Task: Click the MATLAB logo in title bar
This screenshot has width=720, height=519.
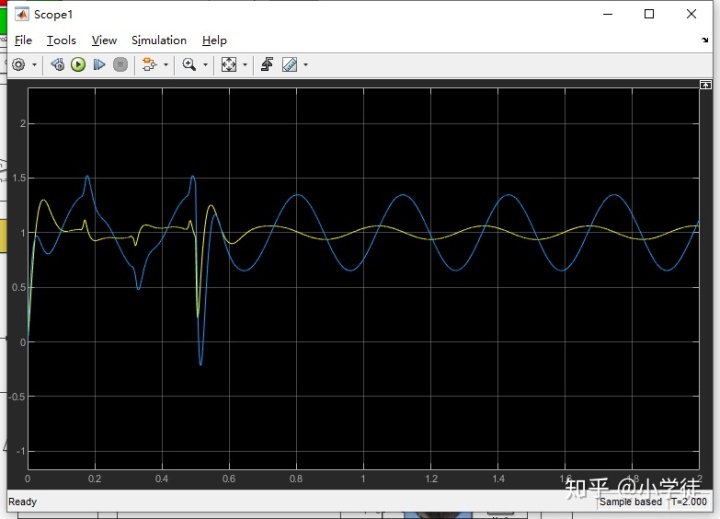Action: coord(22,14)
